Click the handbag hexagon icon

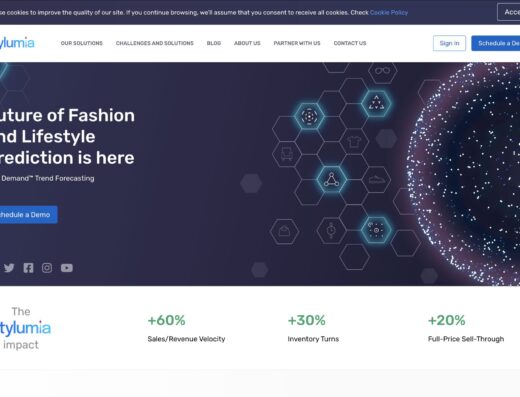coord(284,231)
